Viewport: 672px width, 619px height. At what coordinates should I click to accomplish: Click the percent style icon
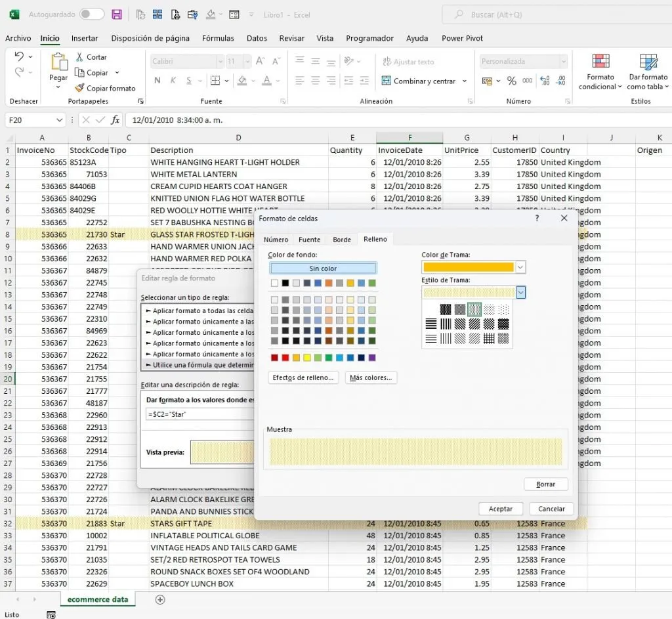coord(511,81)
